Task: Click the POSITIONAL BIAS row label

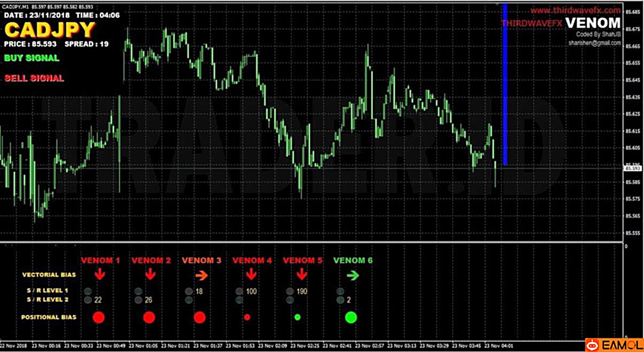Action: click(x=49, y=317)
